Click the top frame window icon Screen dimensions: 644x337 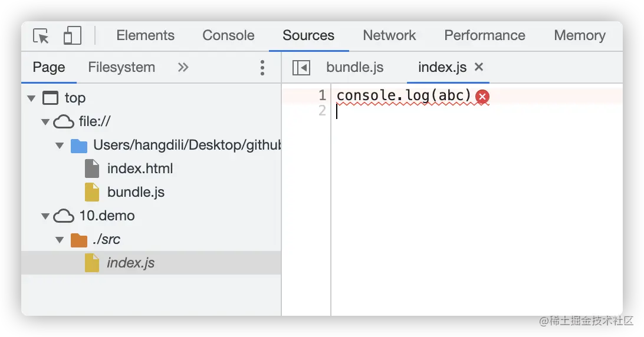pos(51,98)
